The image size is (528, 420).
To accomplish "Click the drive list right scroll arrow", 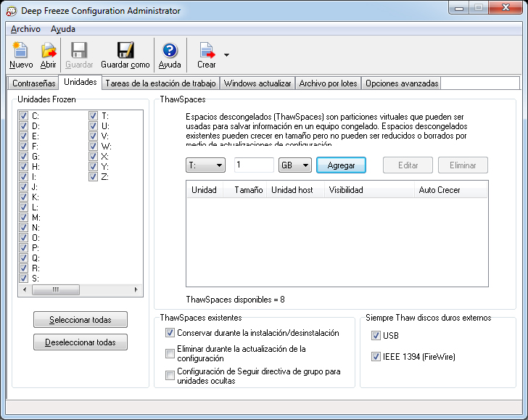I will [x=136, y=289].
